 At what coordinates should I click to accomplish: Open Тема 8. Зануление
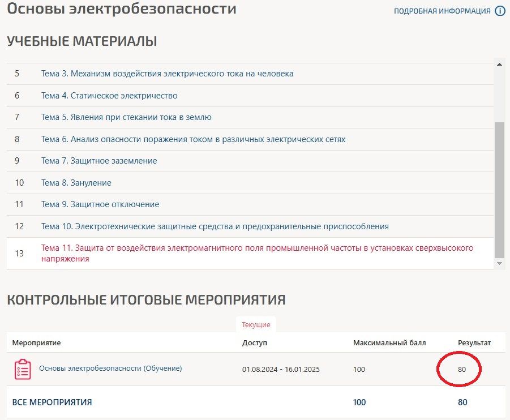coord(76,183)
